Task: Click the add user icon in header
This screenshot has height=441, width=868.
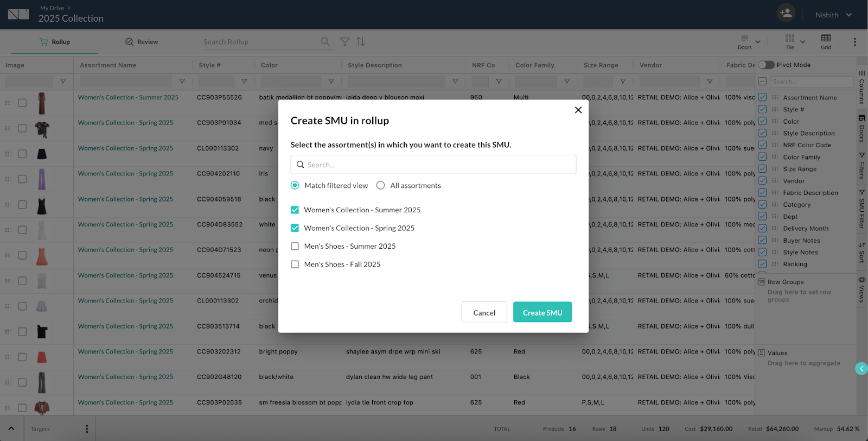Action: point(785,13)
